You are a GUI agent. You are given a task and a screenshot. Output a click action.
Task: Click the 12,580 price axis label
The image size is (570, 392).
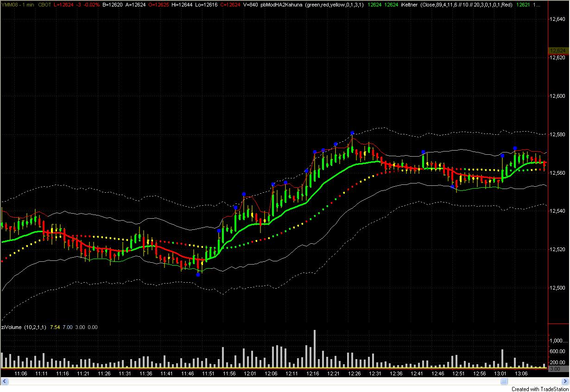coord(557,134)
